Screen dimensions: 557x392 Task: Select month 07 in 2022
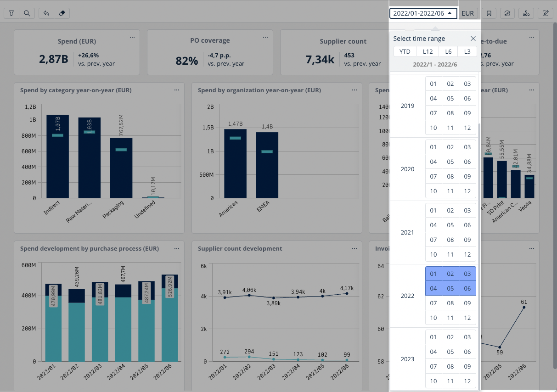[x=433, y=303]
